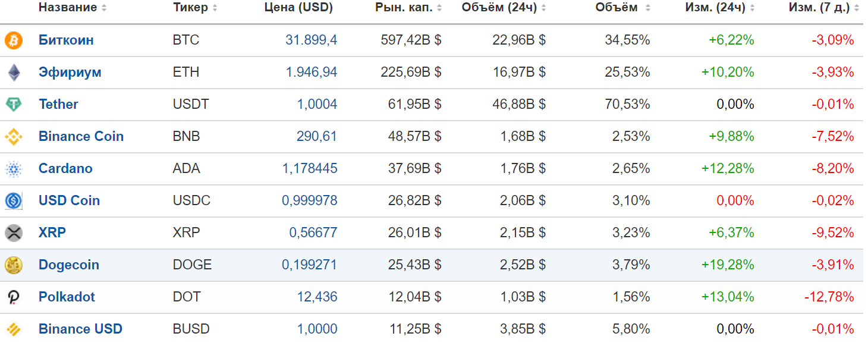Click the Цена (USD) column header
This screenshot has height=352, width=868.
click(298, 8)
